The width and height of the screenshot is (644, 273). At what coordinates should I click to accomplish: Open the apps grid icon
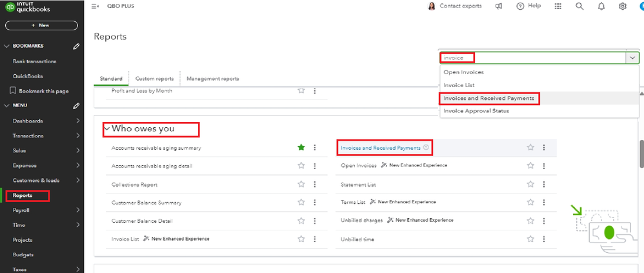[558, 6]
